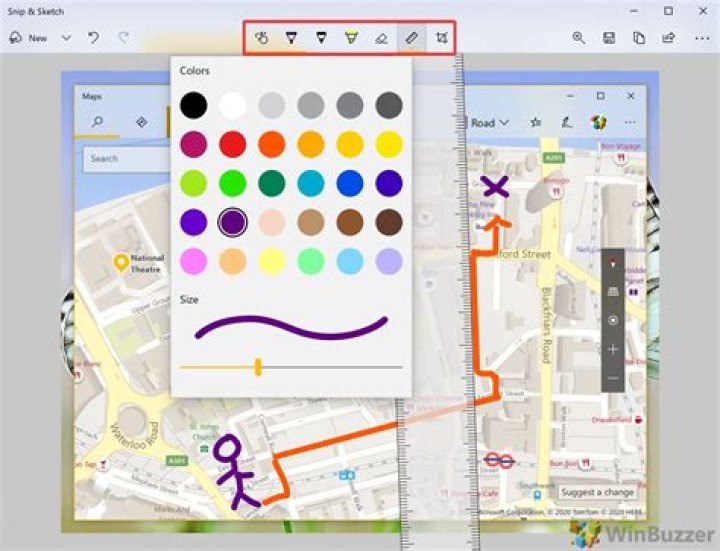
Task: Choose the dark green color swatch
Action: tap(272, 183)
